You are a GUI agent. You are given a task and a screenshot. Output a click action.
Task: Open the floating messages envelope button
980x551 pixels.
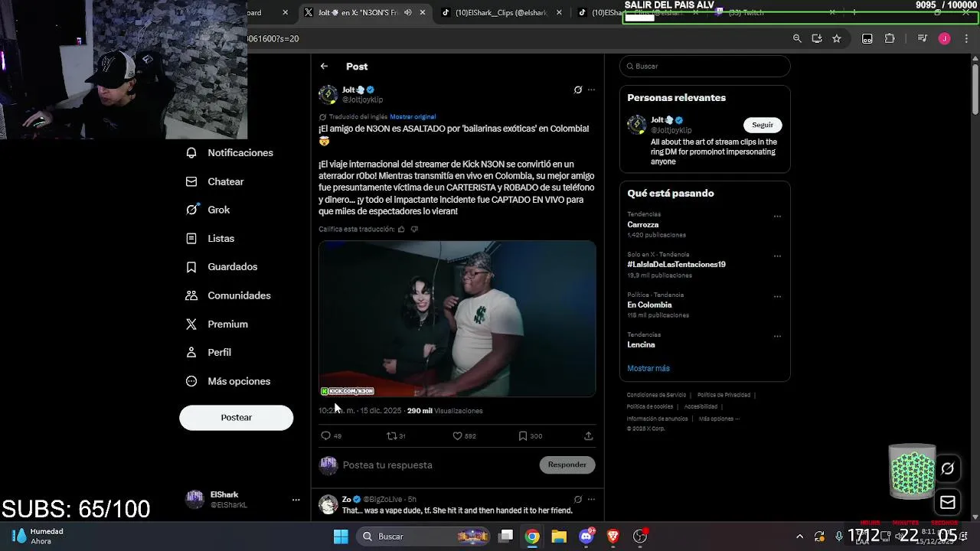pos(948,503)
